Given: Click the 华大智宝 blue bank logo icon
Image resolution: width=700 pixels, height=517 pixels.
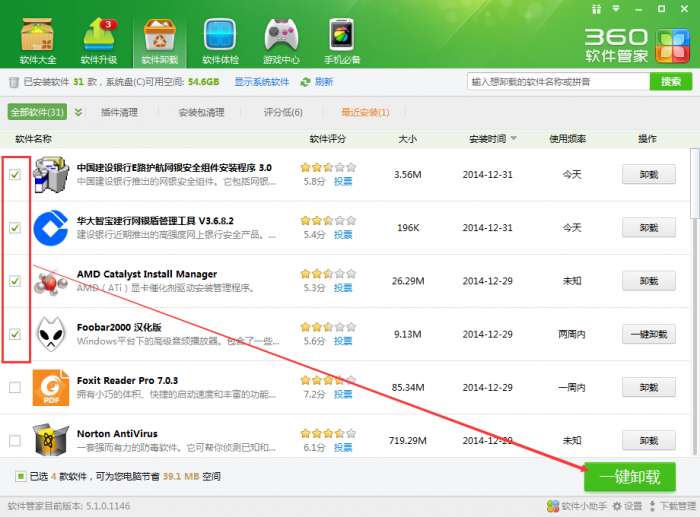Looking at the screenshot, I should [x=51, y=228].
